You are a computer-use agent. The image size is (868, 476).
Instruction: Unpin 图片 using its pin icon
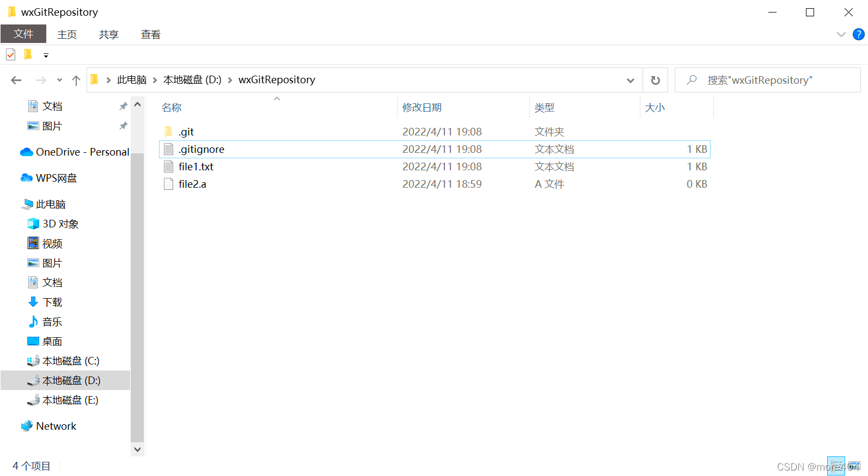click(123, 126)
